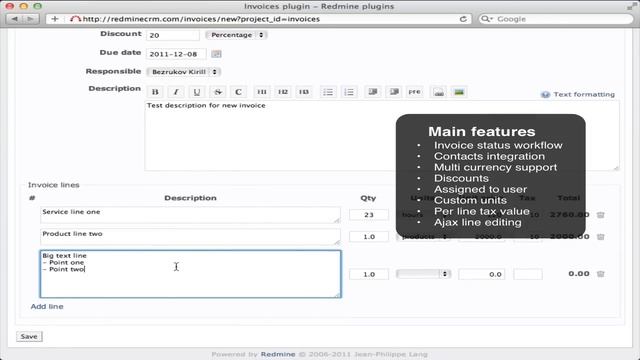Screen dimensions: 640x360
Task: Apply strikethrough formatting button
Action: (x=218, y=92)
